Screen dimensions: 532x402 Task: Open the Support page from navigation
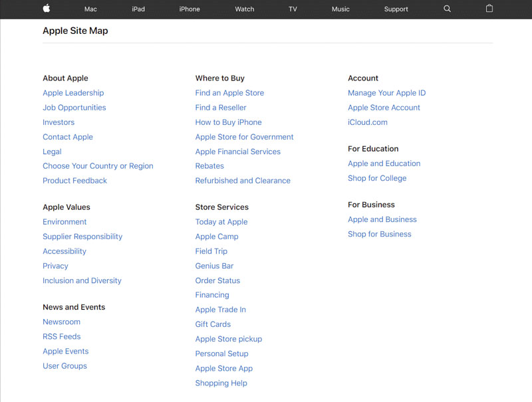click(396, 9)
